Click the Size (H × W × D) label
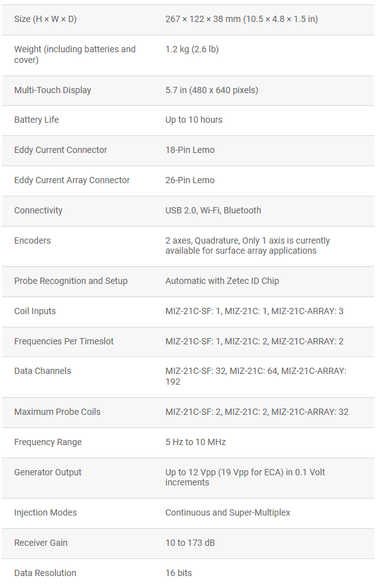 pyautogui.click(x=45, y=20)
